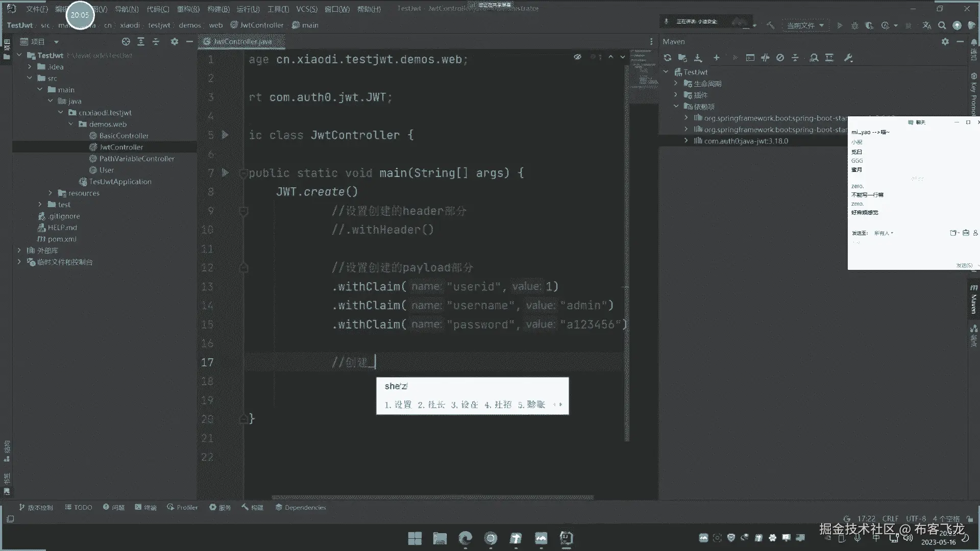Viewport: 980px width, 551px height.
Task: Click editor horizontal scrollbar
Action: tap(432, 497)
